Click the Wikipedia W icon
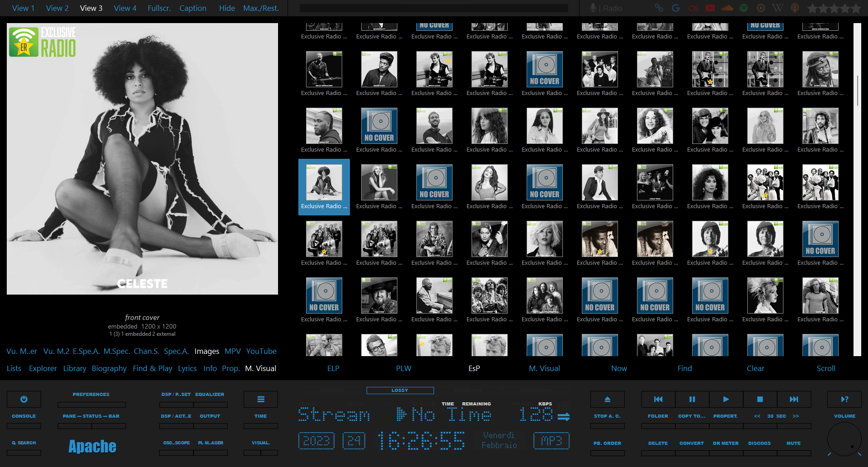Image resolution: width=868 pixels, height=467 pixels. tap(778, 8)
